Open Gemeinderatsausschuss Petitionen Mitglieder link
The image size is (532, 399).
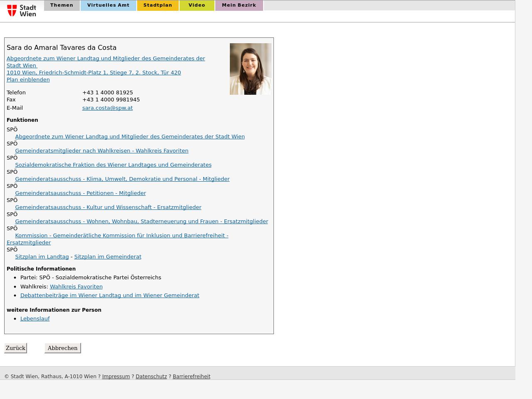80,193
